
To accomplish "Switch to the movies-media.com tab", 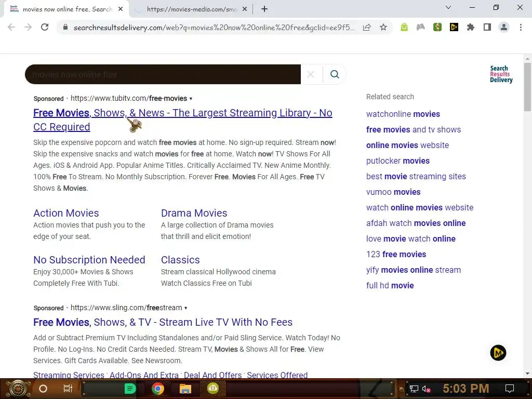I will (192, 9).
